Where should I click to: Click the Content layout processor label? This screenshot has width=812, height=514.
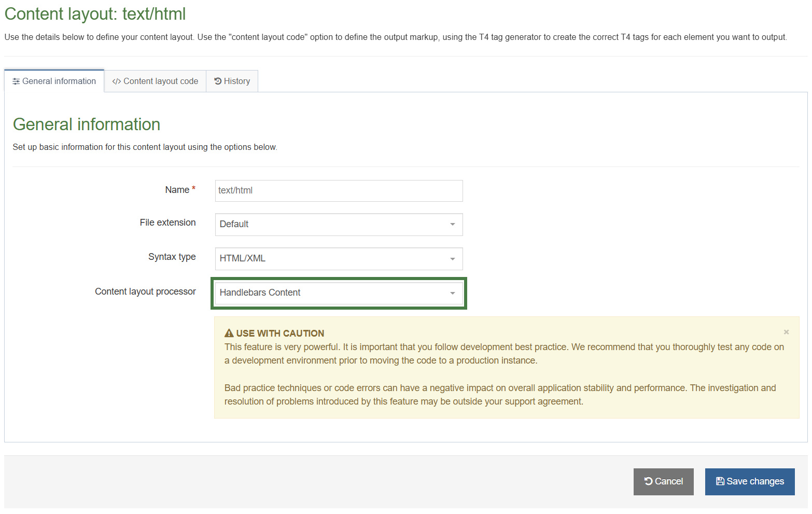(x=145, y=291)
